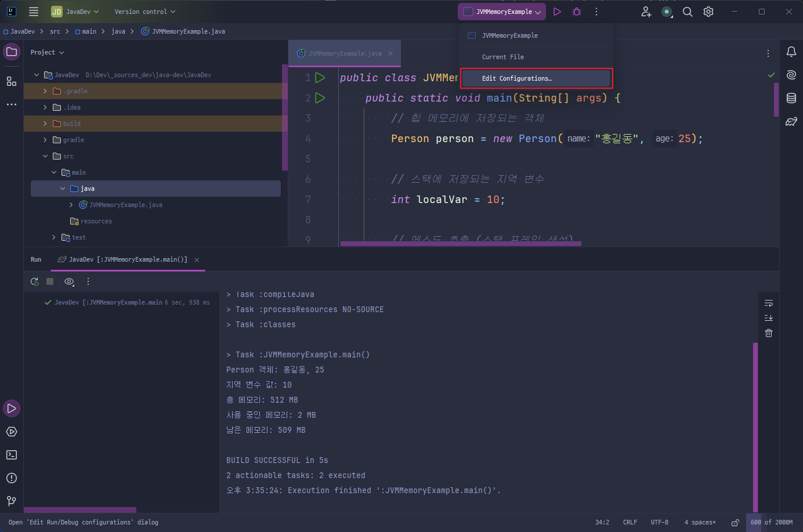The image size is (803, 532).
Task: Open the Database tool window
Action: point(791,98)
